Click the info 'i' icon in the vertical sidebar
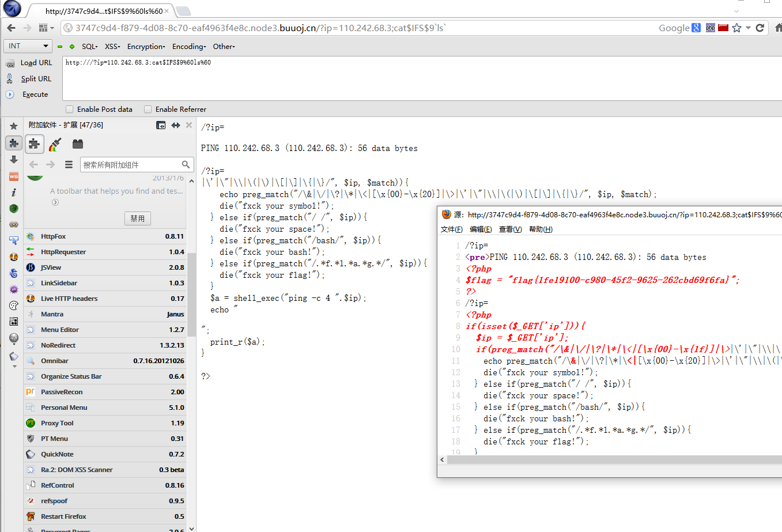Image resolution: width=782 pixels, height=532 pixels. pos(14,192)
